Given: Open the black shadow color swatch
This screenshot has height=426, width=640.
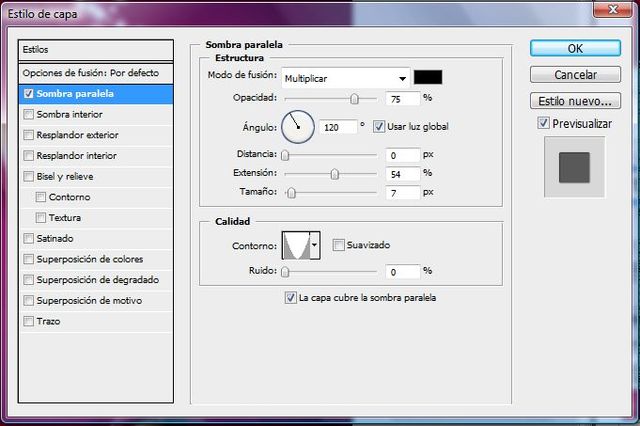Looking at the screenshot, I should click(428, 77).
